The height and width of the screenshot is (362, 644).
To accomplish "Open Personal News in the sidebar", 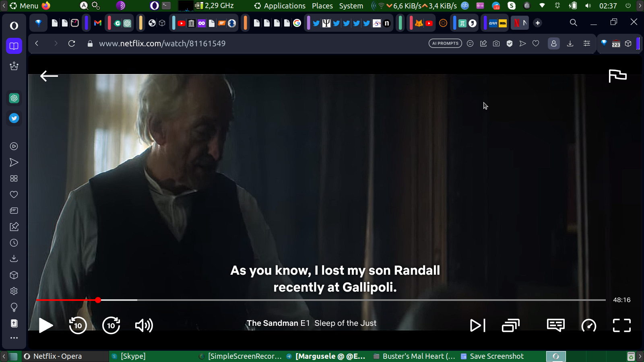I will tap(14, 211).
